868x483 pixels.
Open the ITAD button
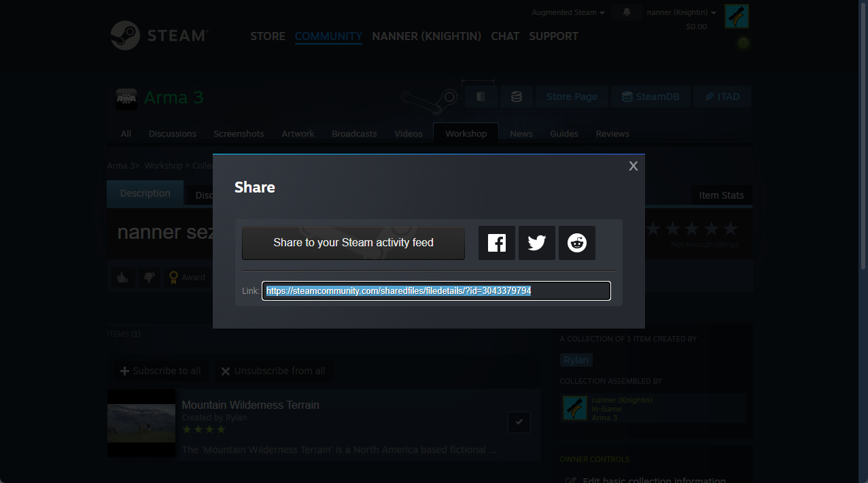tap(722, 97)
